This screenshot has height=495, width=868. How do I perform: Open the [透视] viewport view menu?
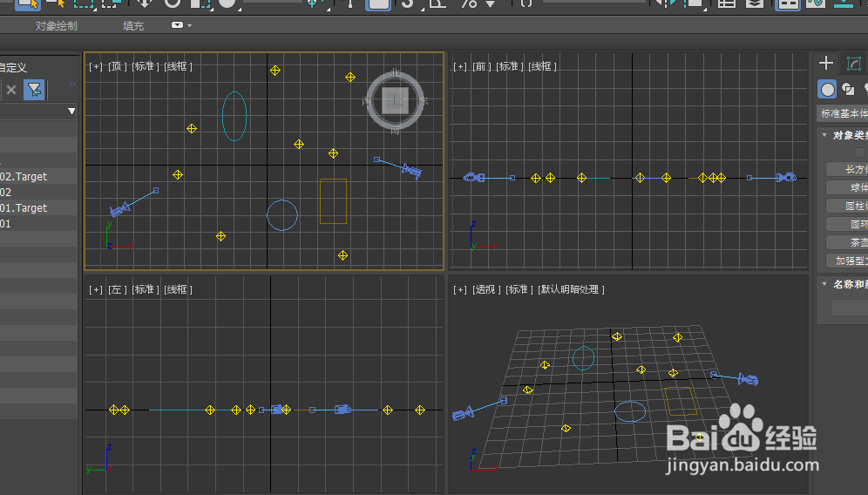(x=486, y=289)
